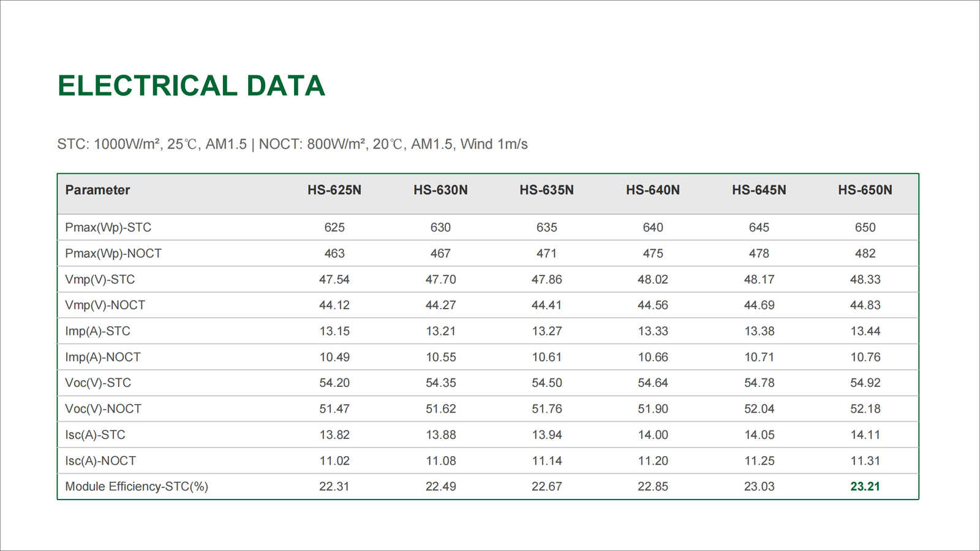This screenshot has width=980, height=551.
Task: Click the Module Efficiency-STC(%) row label
Action: click(x=137, y=487)
